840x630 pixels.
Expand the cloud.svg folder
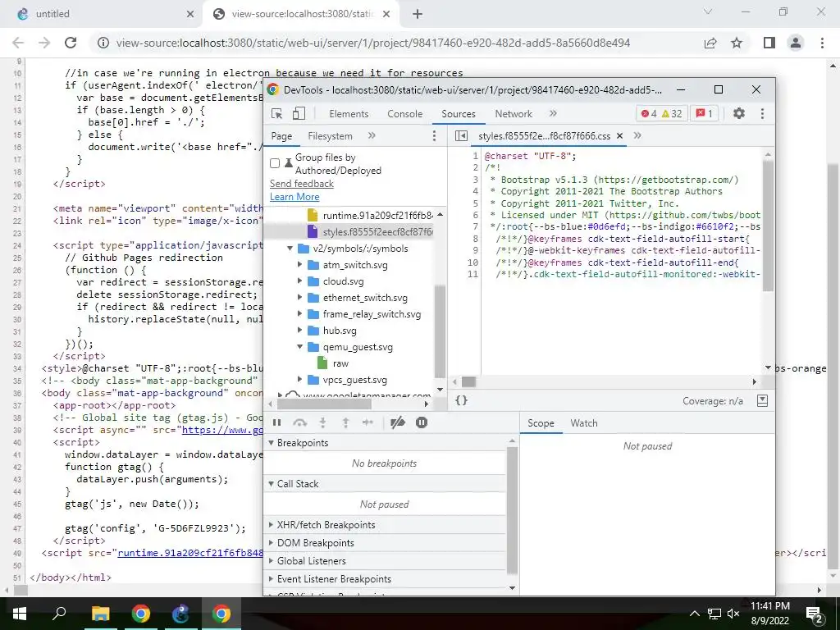[300, 281]
